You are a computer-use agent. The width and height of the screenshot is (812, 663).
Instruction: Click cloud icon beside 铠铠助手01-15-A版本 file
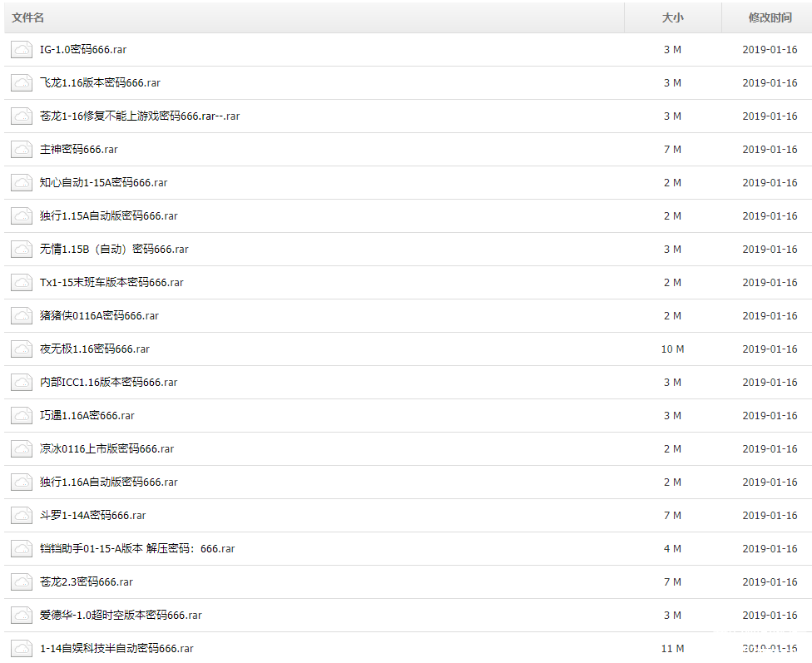[x=22, y=548]
